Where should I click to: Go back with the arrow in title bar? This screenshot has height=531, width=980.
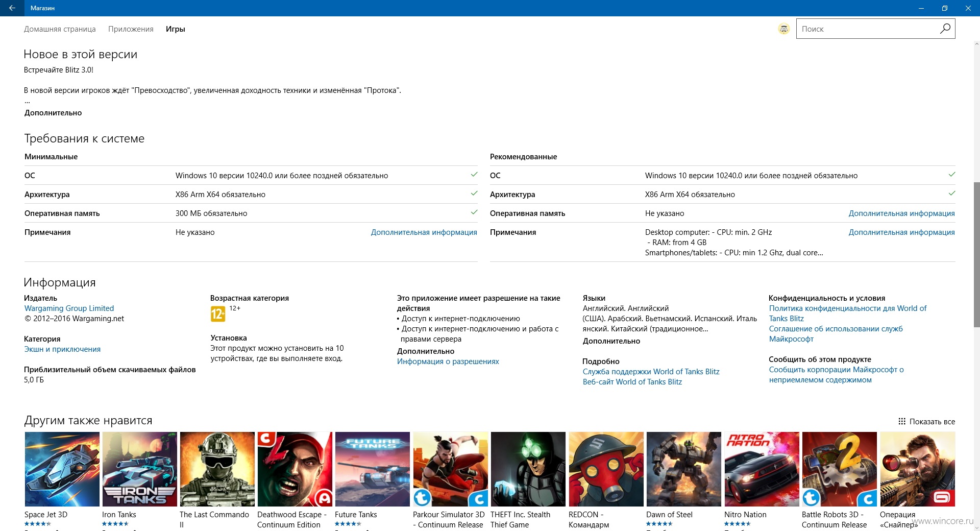12,8
